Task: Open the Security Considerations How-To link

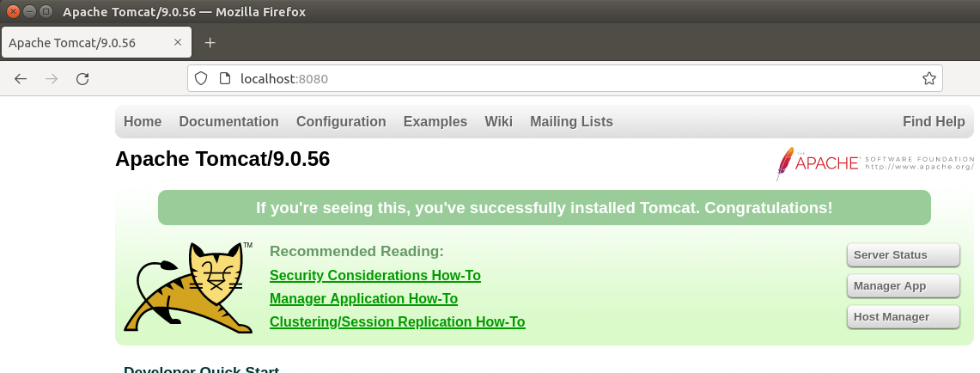Action: [x=374, y=276]
